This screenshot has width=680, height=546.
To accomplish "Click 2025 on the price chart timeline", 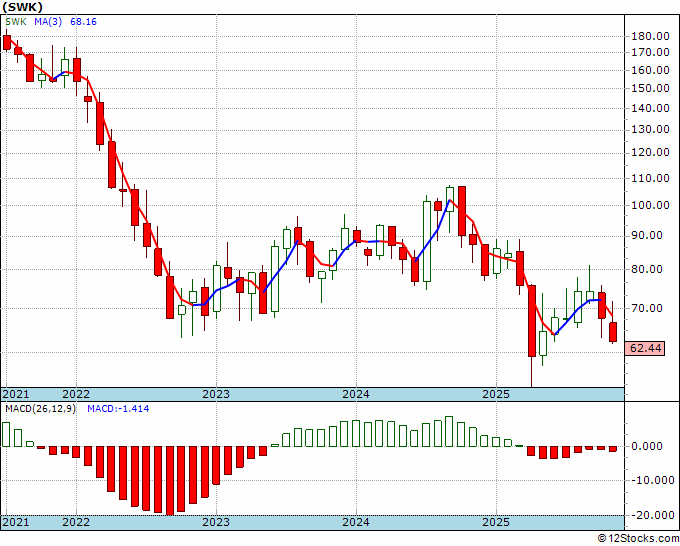I will (x=496, y=394).
